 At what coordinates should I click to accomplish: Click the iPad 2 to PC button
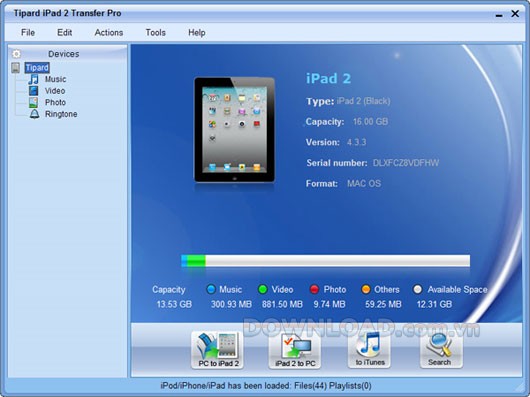tap(295, 349)
